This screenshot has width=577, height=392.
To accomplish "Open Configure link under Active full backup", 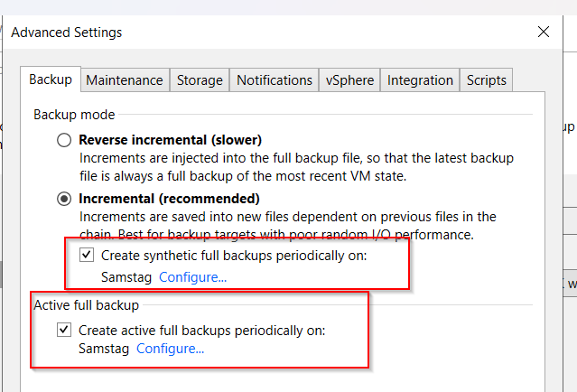I will coord(170,349).
